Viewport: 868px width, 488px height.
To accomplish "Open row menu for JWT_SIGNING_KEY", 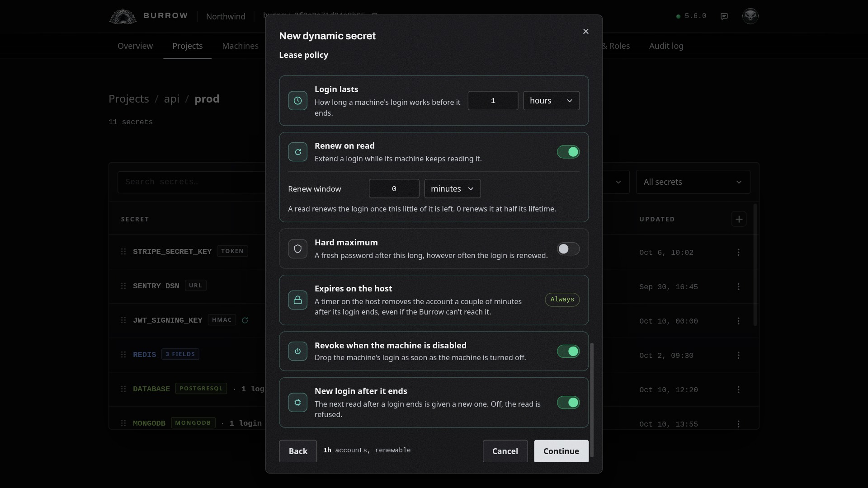I will point(739,321).
